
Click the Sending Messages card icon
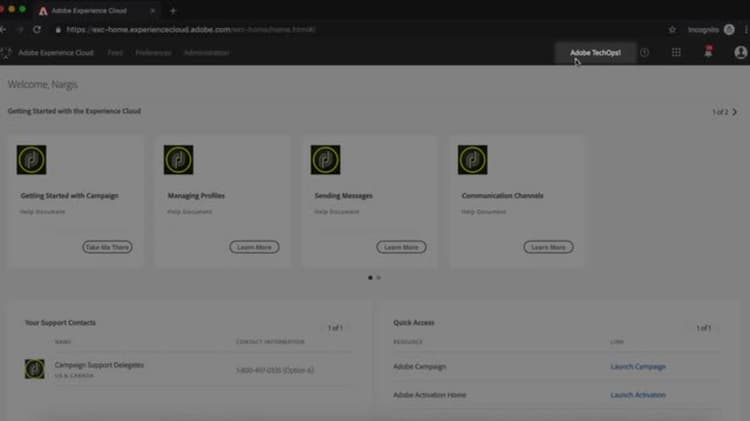coord(325,160)
